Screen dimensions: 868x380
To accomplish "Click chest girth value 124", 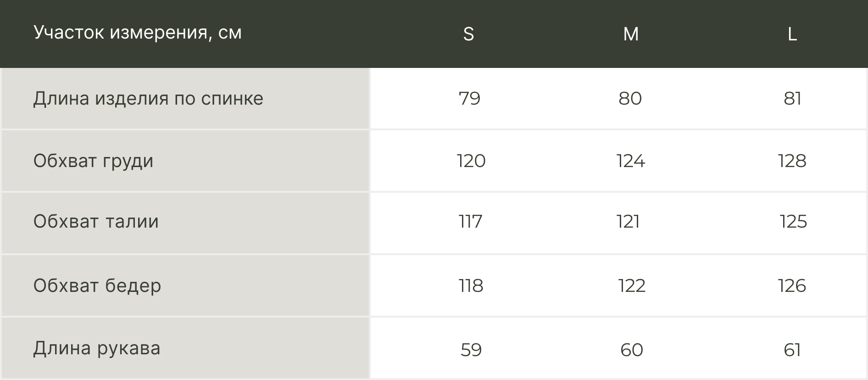I will point(630,161).
